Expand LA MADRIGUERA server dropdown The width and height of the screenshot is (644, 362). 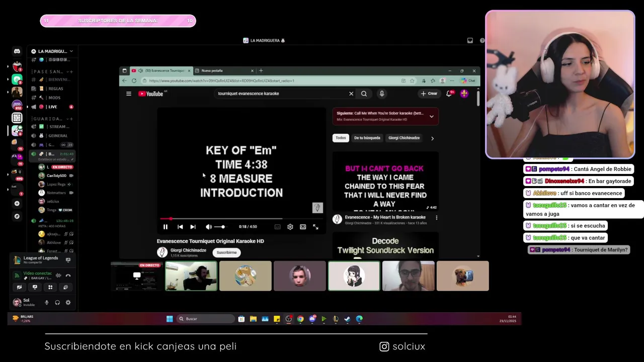coord(71,51)
